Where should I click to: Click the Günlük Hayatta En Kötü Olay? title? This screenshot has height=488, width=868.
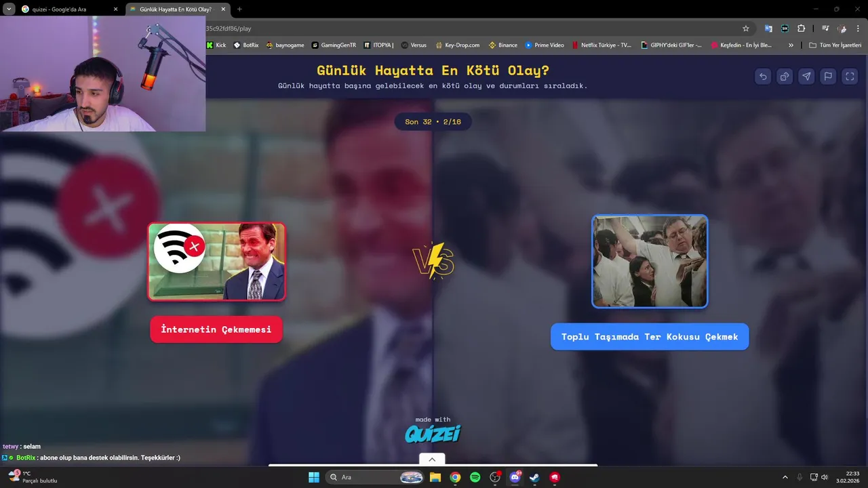point(433,70)
